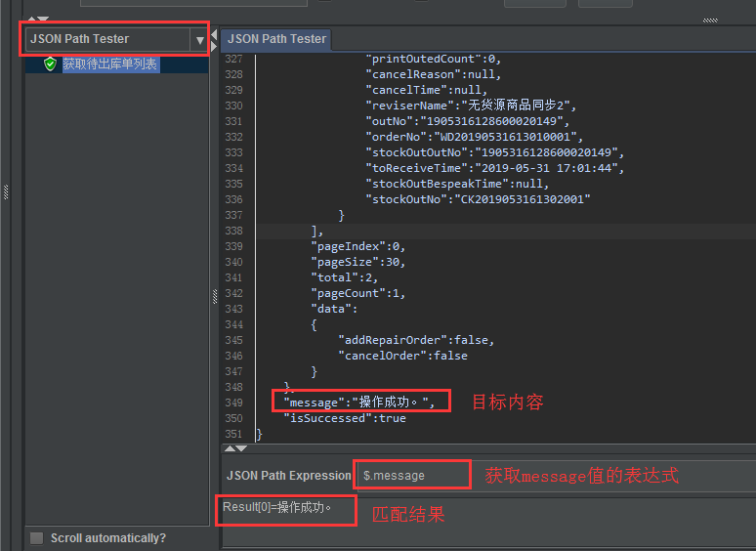This screenshot has width=756, height=551.
Task: Switch to the JSON Path Tester tab
Action: point(276,39)
